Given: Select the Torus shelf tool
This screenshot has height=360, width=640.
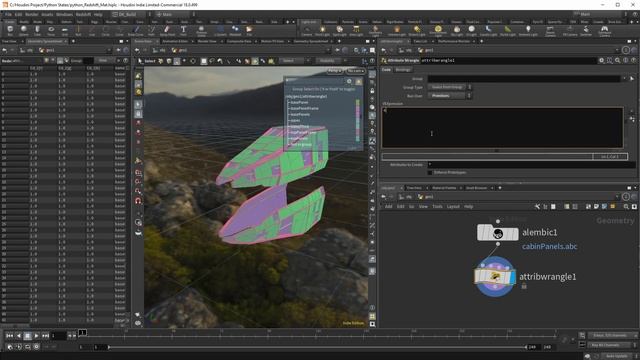Looking at the screenshot, I should coord(51,30).
